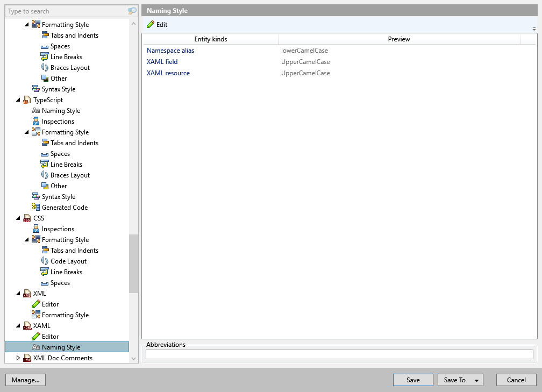Expand the XML Doc Comments node
542x392 pixels.
pos(18,358)
